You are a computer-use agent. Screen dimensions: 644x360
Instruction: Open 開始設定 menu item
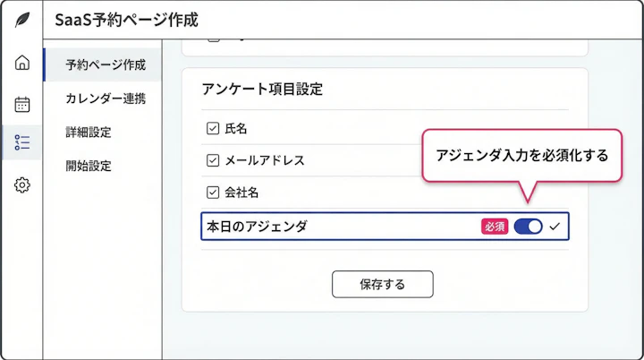pyautogui.click(x=89, y=166)
